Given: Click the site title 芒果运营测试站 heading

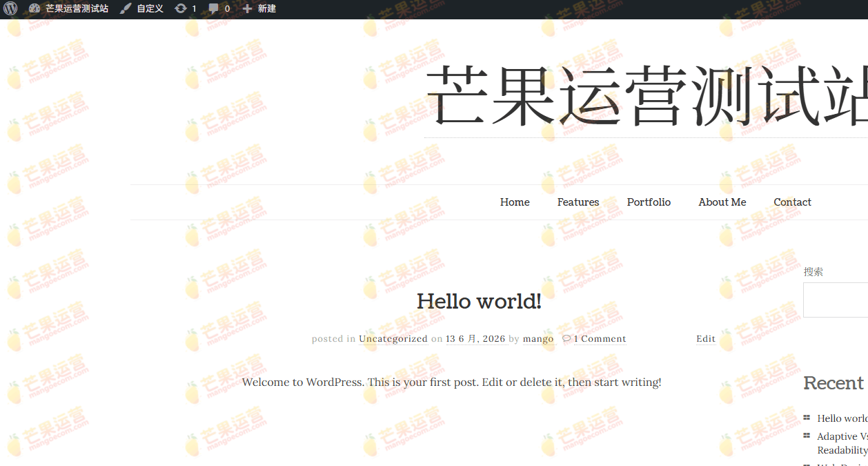Looking at the screenshot, I should point(647,97).
